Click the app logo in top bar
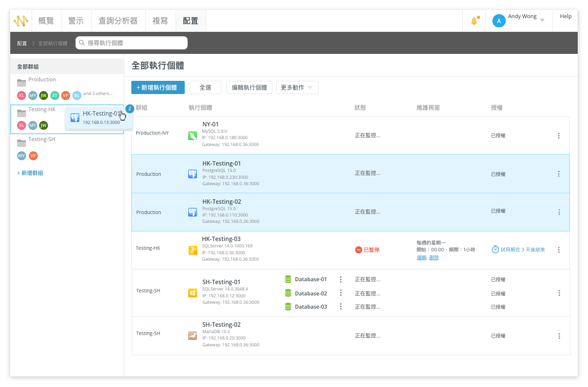This screenshot has height=387, width=588. click(x=21, y=21)
